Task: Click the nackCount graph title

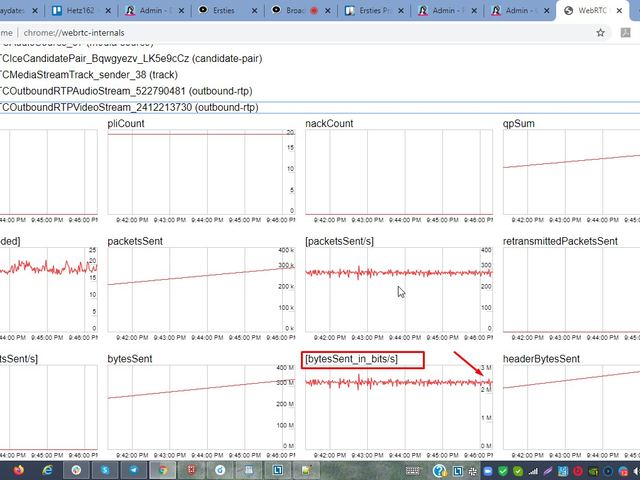Action: tap(329, 123)
